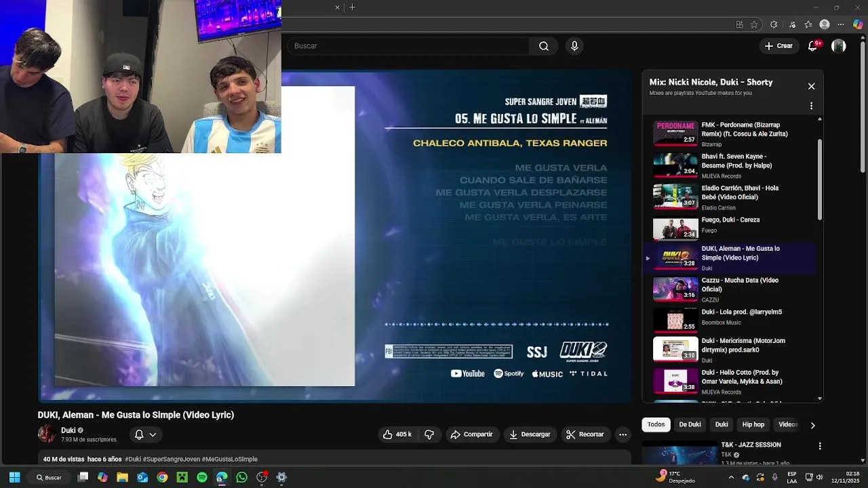
Task: Open Spotify from the taskbar
Action: coord(202,477)
